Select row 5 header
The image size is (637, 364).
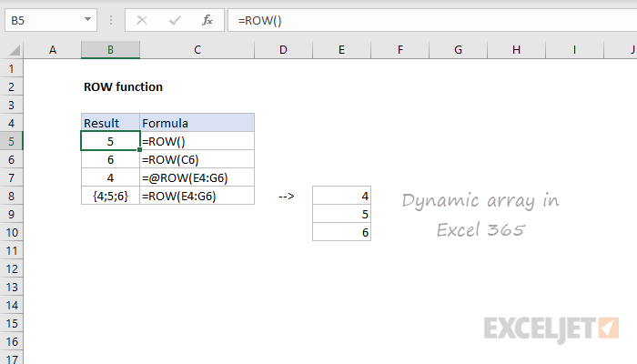click(12, 141)
